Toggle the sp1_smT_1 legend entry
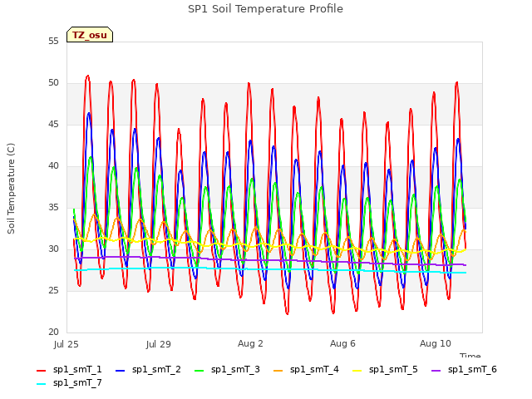532x399 pixels. tap(69, 369)
